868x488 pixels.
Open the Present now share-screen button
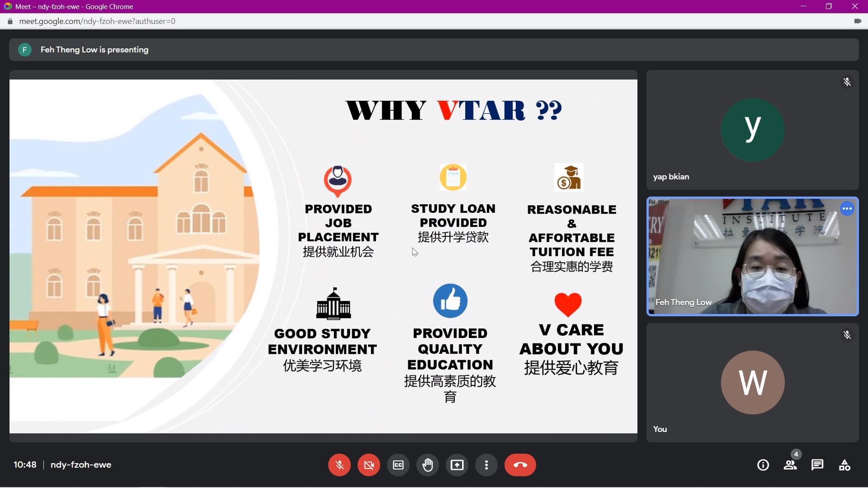pos(457,465)
